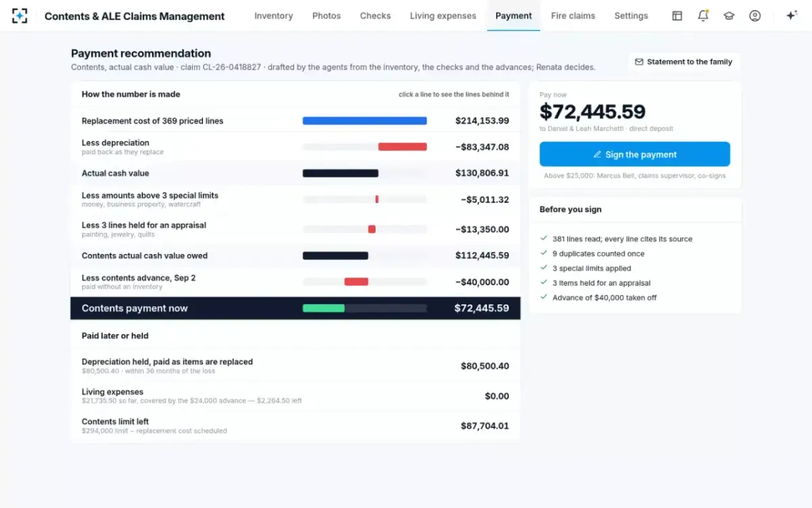This screenshot has width=812, height=508.
Task: Click the Marcus Bell co-signs note
Action: (635, 176)
